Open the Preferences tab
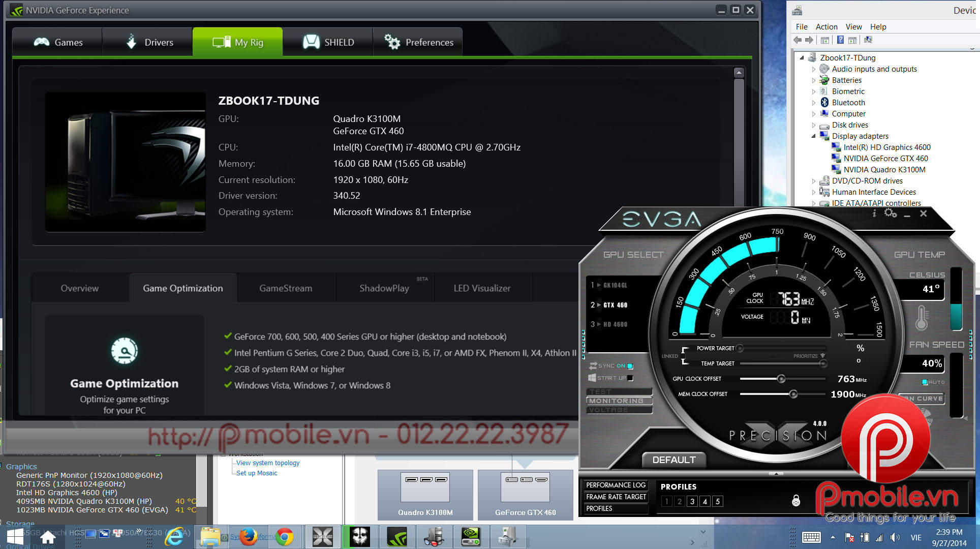The width and height of the screenshot is (980, 549). [418, 42]
